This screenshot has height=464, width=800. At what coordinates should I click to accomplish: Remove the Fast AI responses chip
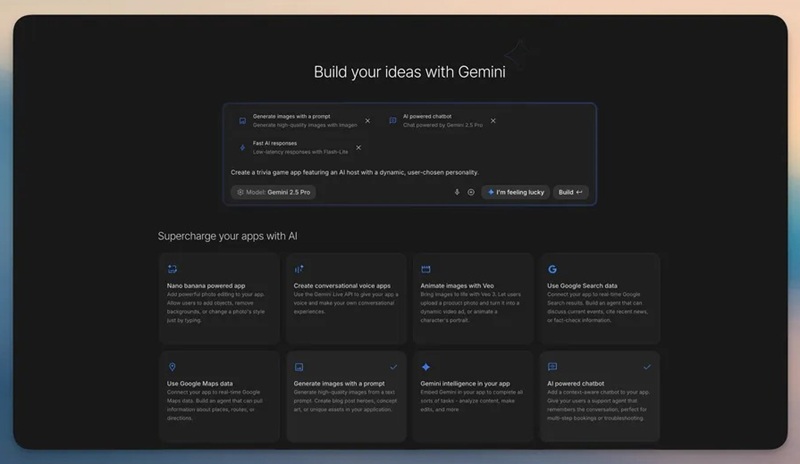[358, 147]
